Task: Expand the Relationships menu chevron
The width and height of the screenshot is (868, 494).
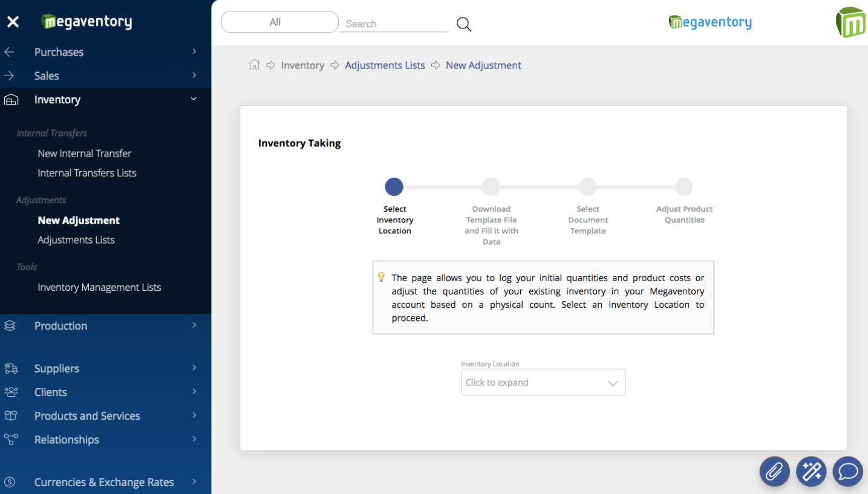Action: click(x=194, y=439)
